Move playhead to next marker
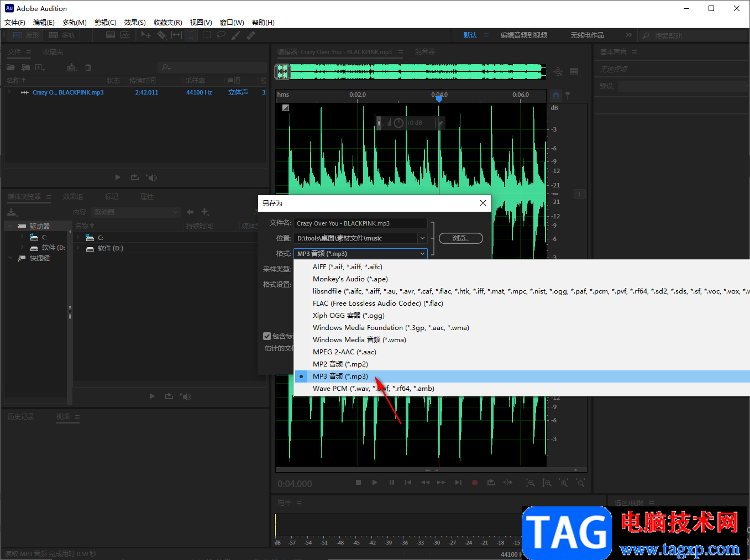 point(458,483)
